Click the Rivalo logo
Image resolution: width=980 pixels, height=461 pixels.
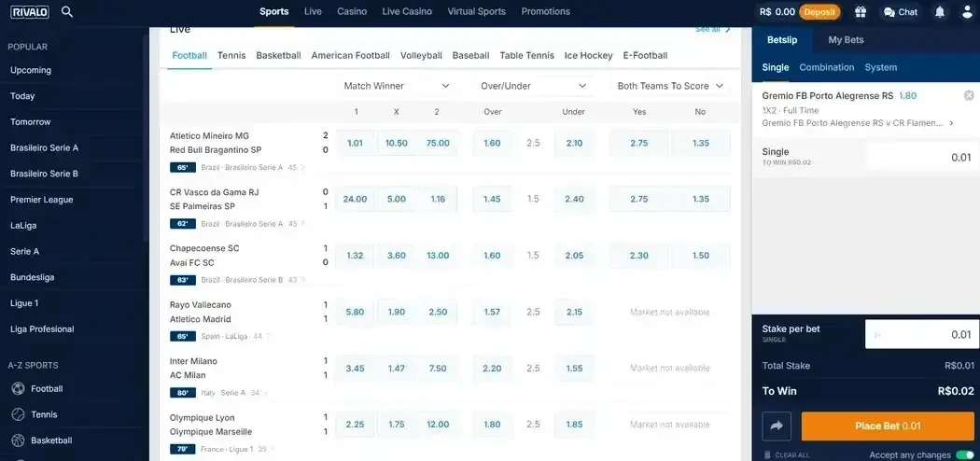pyautogui.click(x=30, y=12)
